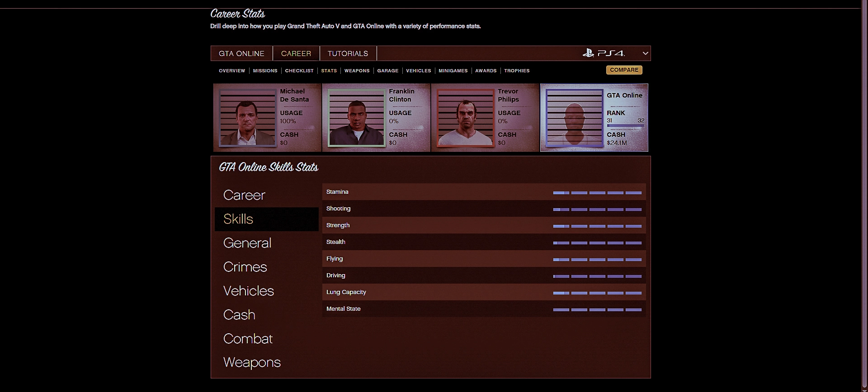Screen dimensions: 868x392
Task: Open the Weapons stats category in sidebar
Action: click(x=267, y=363)
